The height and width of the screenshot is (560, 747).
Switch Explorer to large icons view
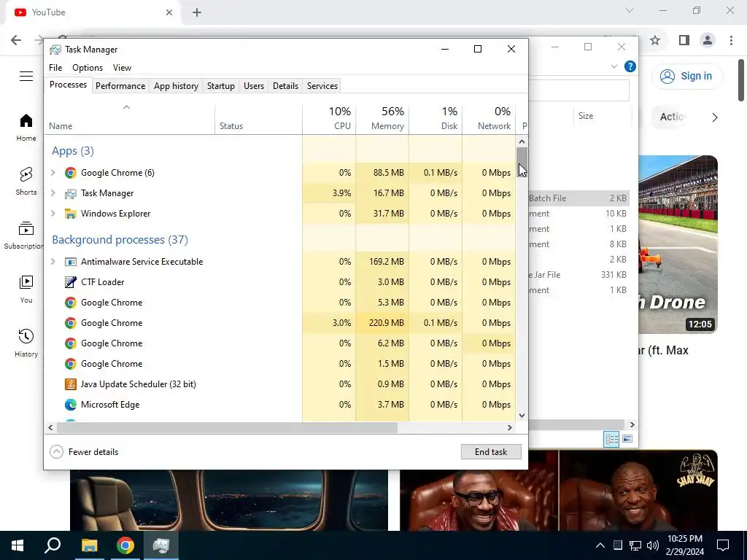click(x=627, y=439)
